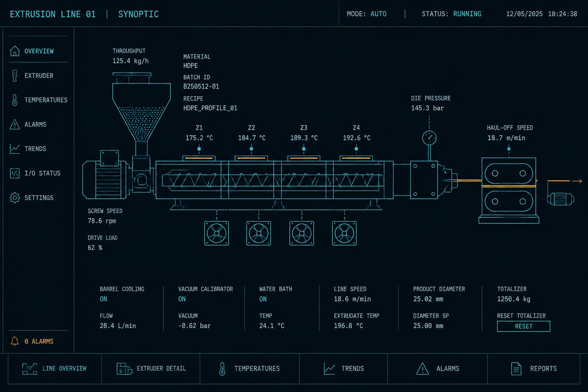Toggle Barrel Cooling ON state
Image resolution: width=588 pixels, height=392 pixels.
pos(103,299)
